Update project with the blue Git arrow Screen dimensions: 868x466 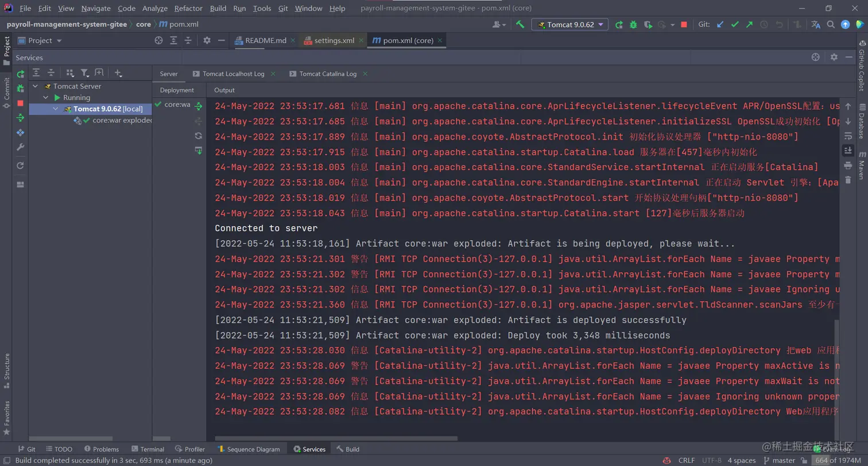coord(720,25)
